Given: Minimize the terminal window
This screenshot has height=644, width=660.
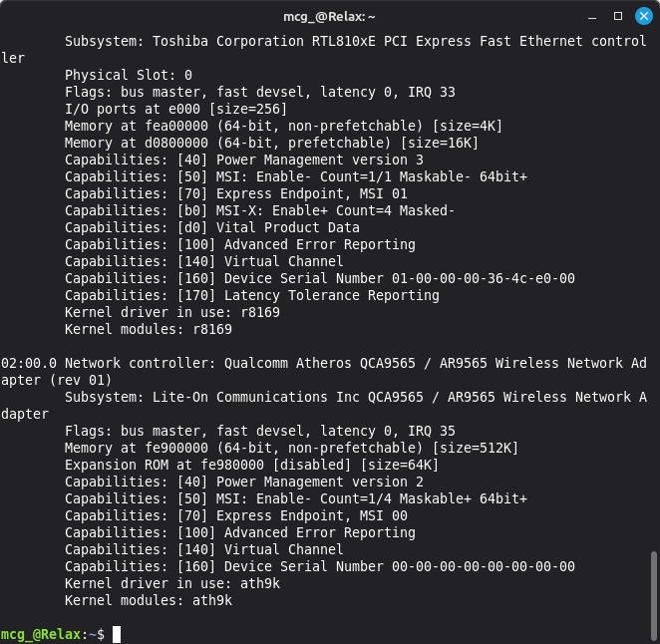Looking at the screenshot, I should pos(592,17).
